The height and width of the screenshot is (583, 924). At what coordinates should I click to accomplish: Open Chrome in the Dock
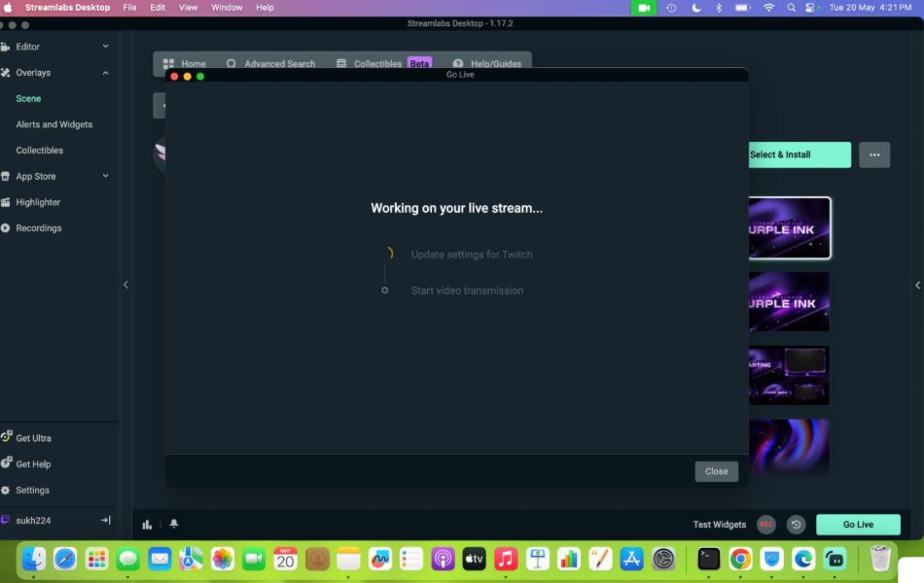[x=740, y=559]
